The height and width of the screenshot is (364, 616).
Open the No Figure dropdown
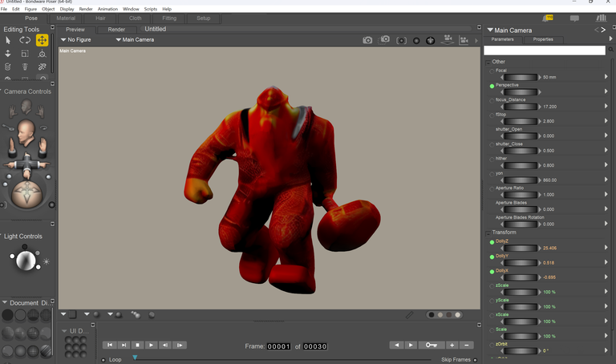point(76,39)
